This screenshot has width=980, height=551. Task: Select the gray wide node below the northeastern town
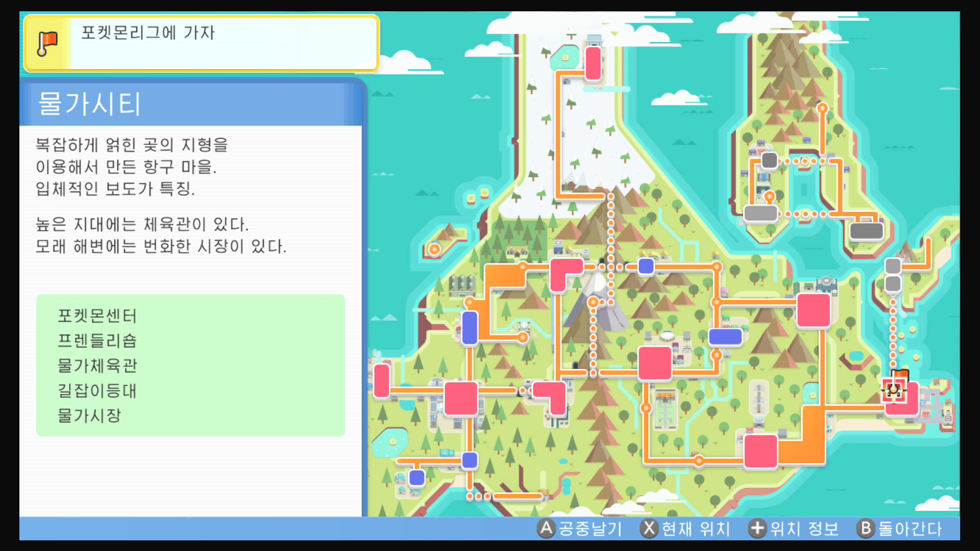click(x=761, y=213)
